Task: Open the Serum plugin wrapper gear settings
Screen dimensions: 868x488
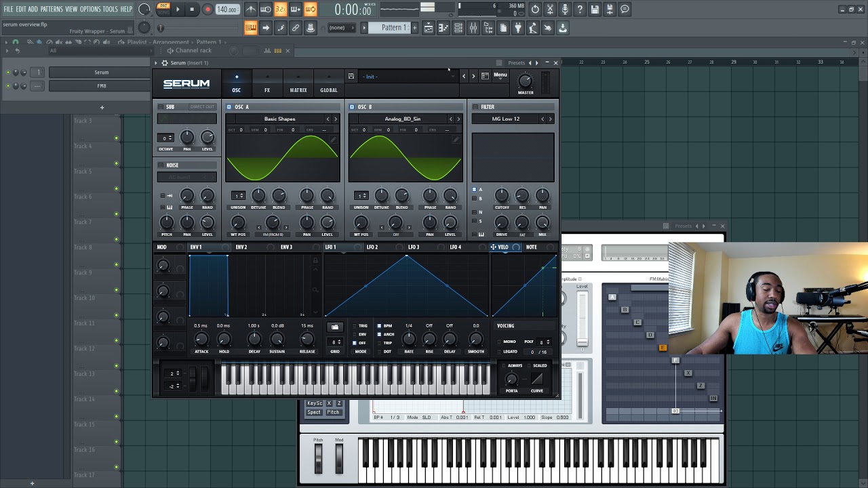Action: (164, 62)
